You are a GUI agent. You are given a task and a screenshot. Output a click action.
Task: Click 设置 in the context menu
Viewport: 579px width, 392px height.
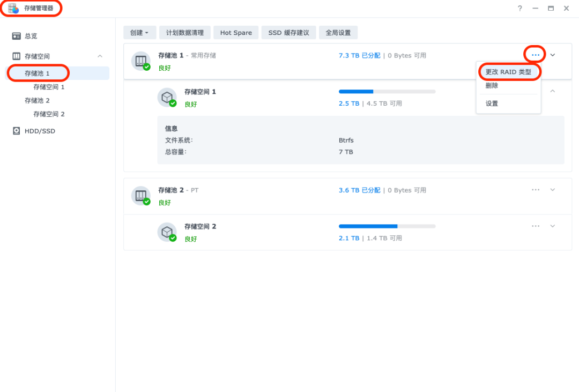492,103
